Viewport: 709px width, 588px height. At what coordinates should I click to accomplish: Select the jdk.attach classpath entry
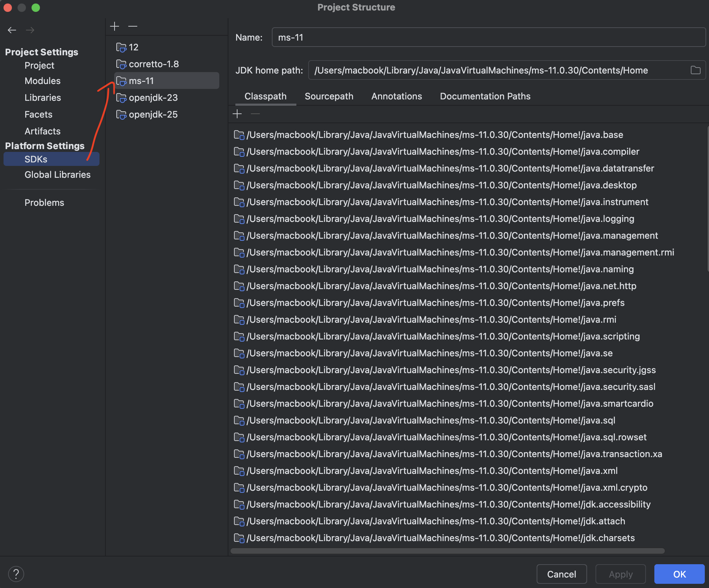click(x=429, y=521)
